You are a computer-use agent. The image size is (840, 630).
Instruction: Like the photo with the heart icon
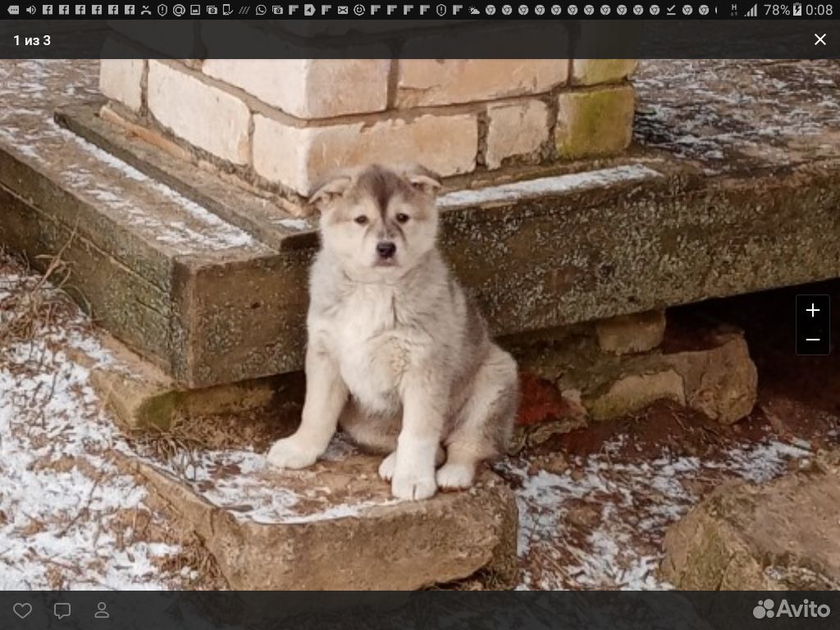(x=23, y=610)
